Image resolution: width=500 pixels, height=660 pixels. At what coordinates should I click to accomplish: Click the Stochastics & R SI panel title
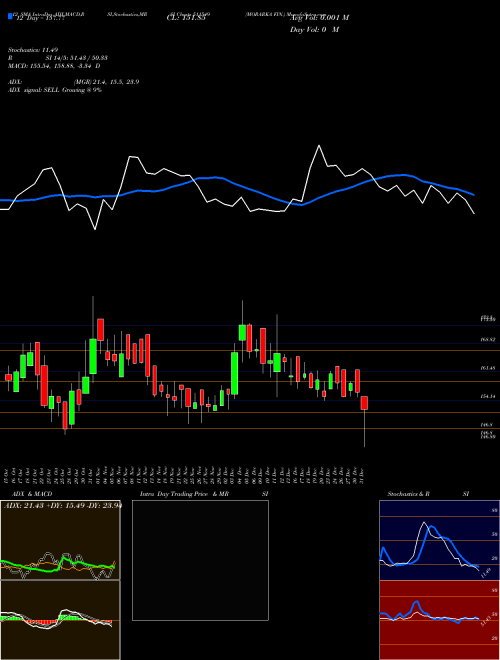coord(428,494)
